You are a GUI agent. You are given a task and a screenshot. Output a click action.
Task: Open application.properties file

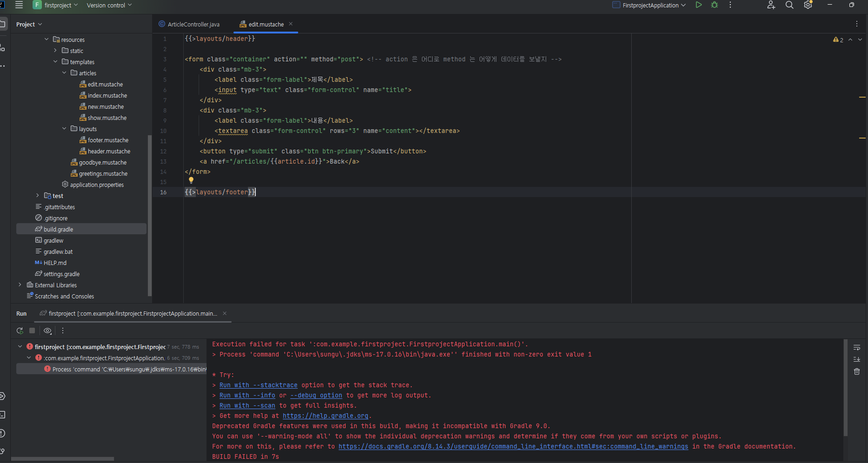93,185
